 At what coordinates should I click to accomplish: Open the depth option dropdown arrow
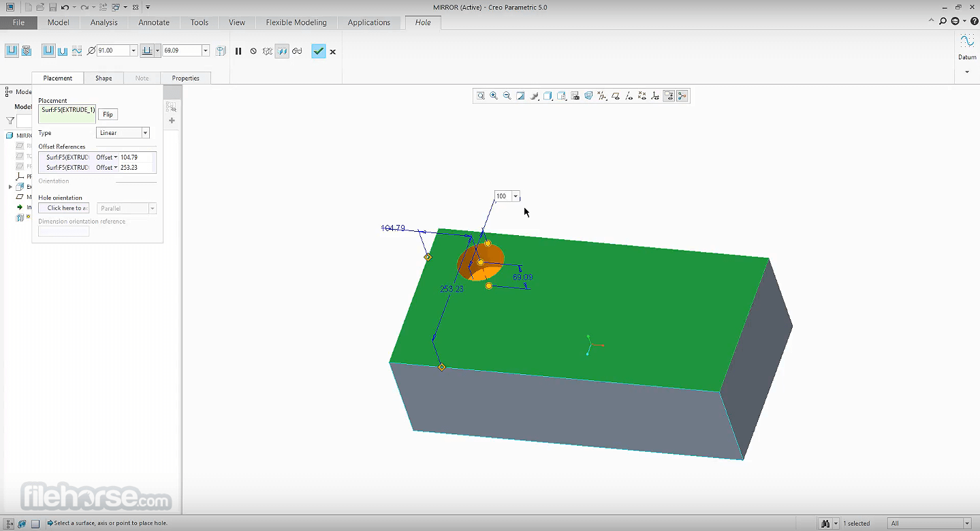[x=157, y=50]
